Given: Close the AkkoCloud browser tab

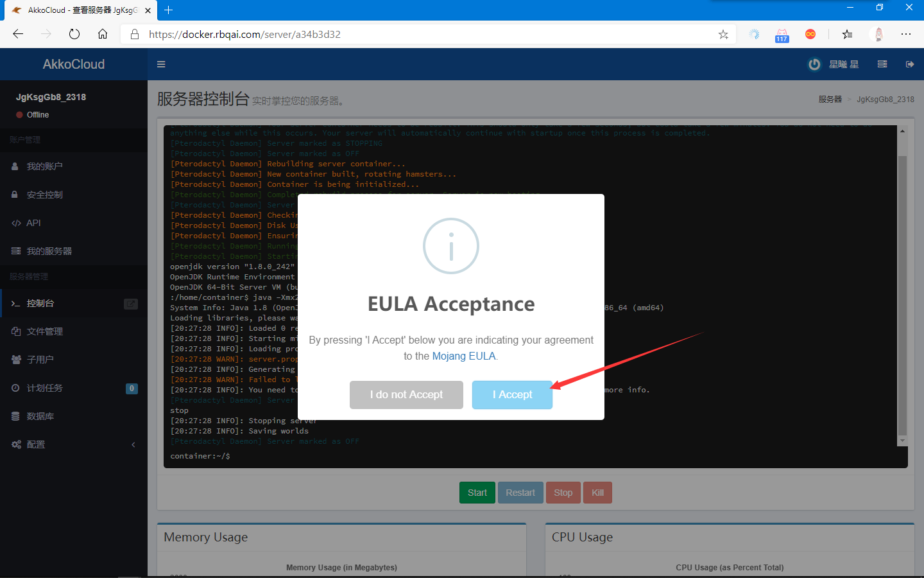Looking at the screenshot, I should point(148,10).
